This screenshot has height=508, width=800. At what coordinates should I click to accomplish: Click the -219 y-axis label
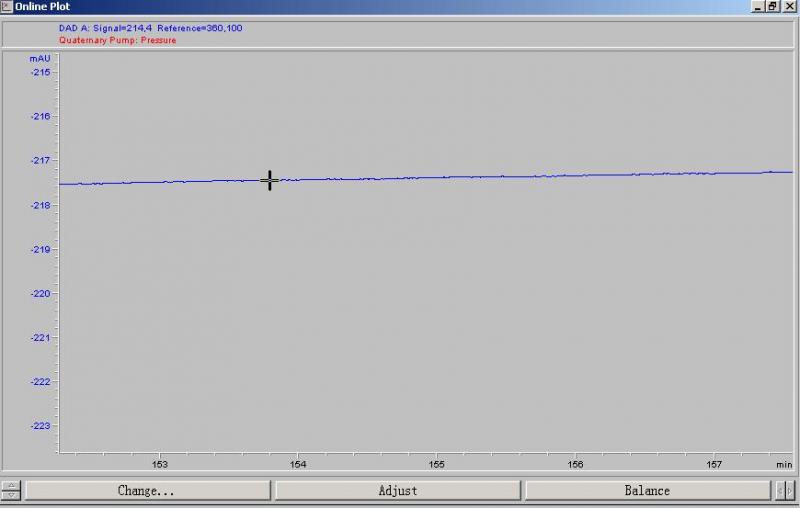point(40,249)
